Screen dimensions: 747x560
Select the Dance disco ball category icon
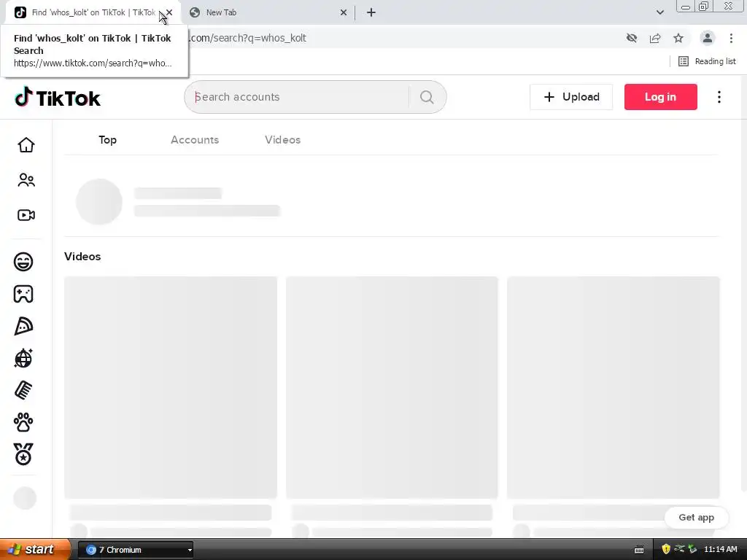point(23,358)
